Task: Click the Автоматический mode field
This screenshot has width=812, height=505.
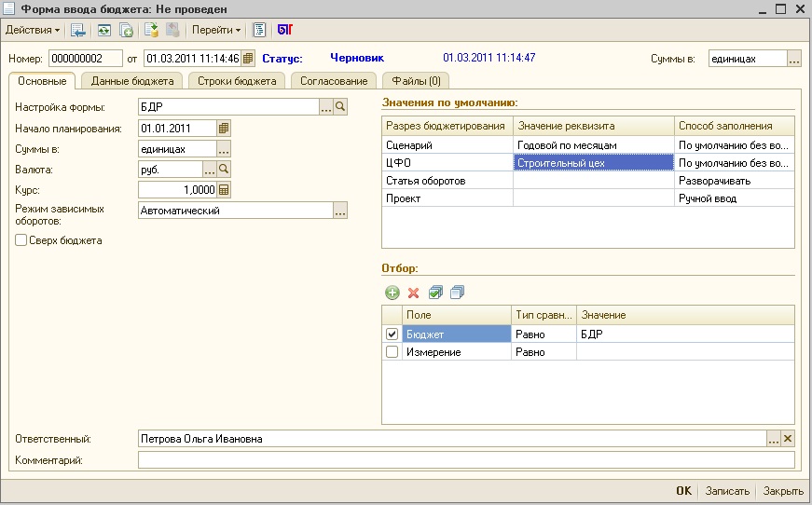Action: point(236,211)
